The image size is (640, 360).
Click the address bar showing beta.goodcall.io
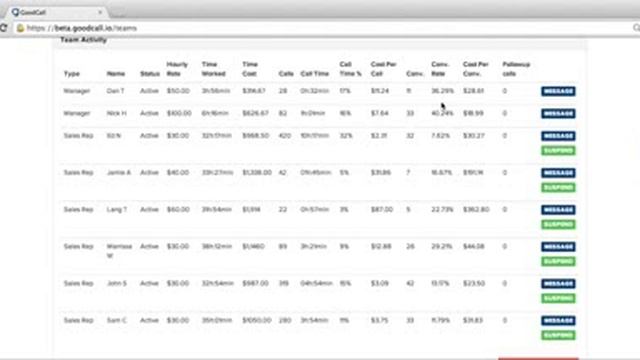pyautogui.click(x=322, y=28)
